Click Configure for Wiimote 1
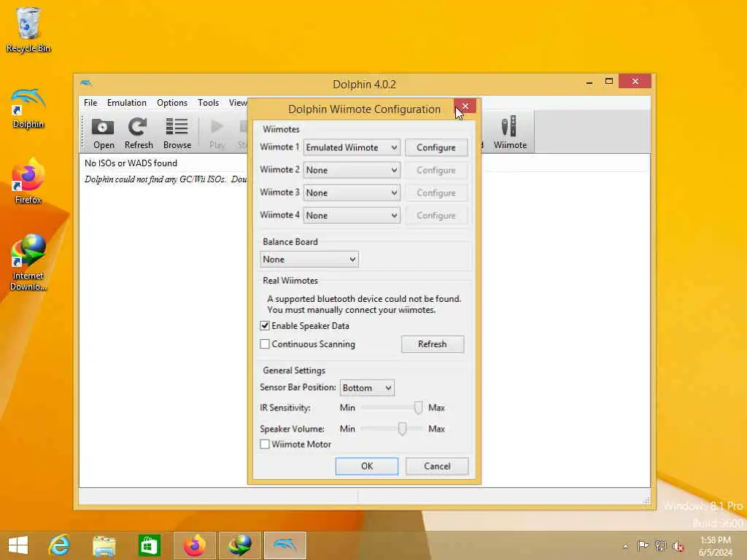Screen dimensions: 747x560 click(436, 147)
